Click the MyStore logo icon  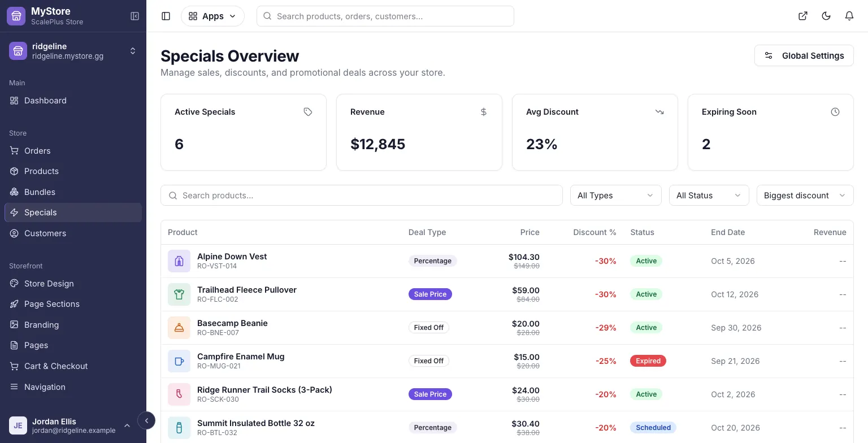16,16
